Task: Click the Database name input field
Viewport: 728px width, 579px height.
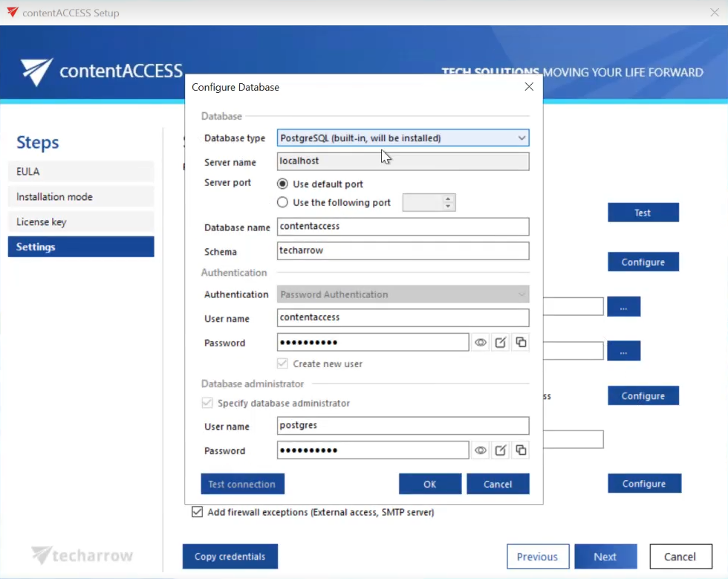Action: (x=403, y=227)
